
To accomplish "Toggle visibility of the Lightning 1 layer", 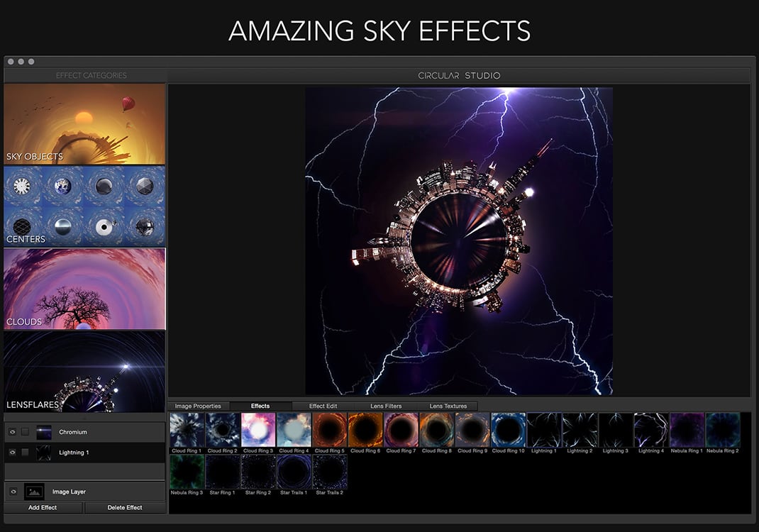I will point(12,453).
